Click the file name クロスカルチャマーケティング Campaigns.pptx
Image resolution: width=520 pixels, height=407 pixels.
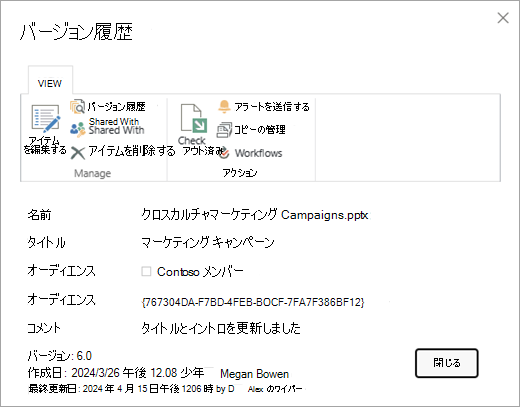[255, 215]
